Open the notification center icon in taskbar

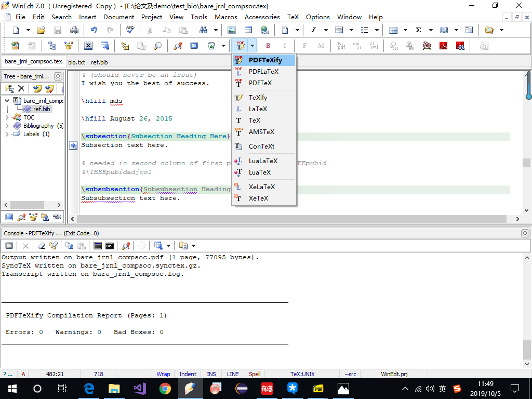(515, 389)
